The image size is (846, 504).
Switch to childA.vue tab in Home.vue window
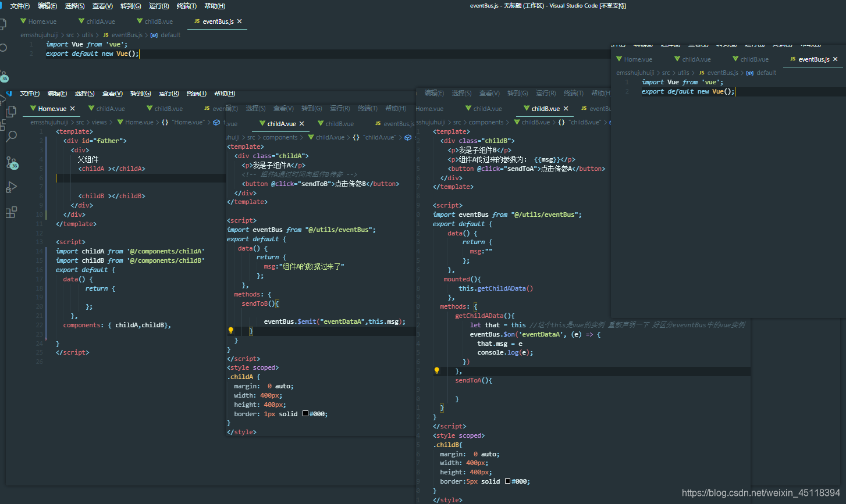click(x=110, y=109)
